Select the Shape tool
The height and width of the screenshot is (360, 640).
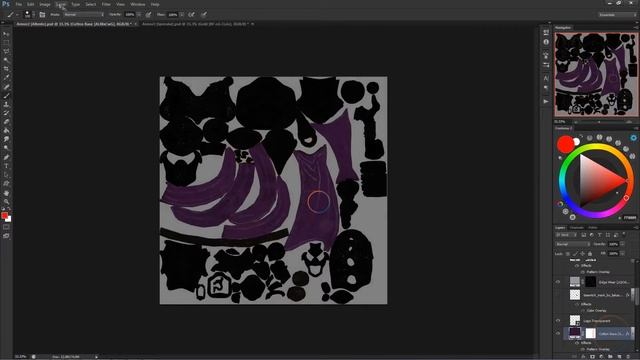click(x=6, y=184)
